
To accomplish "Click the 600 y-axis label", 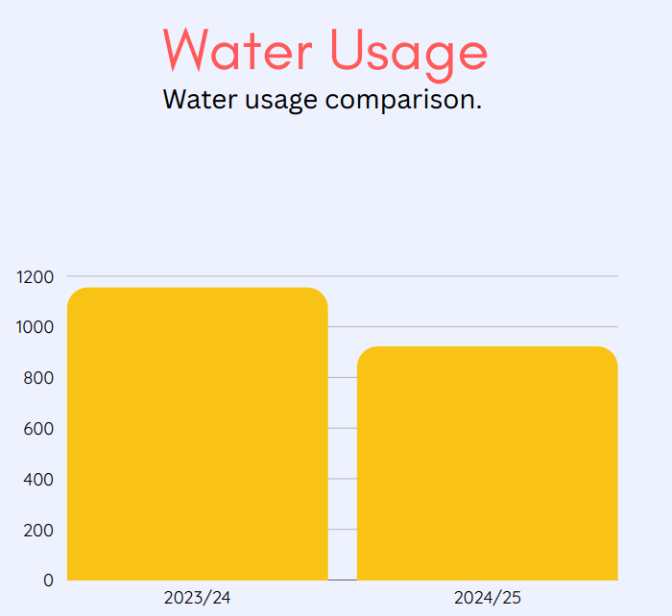I will point(38,429).
